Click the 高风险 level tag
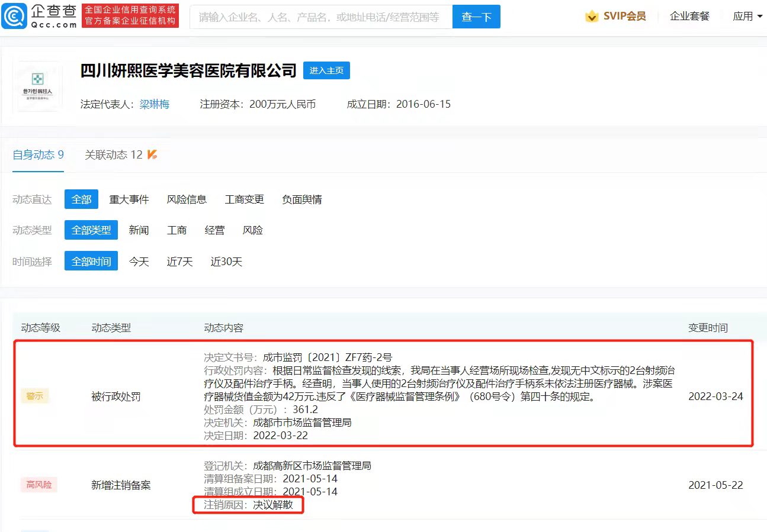This screenshot has width=767, height=532. (38, 485)
